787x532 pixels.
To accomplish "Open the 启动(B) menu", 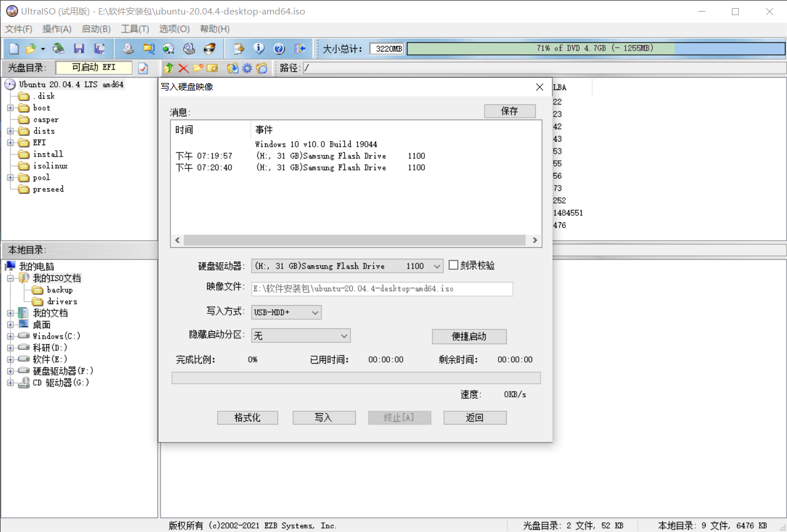I will coord(96,29).
